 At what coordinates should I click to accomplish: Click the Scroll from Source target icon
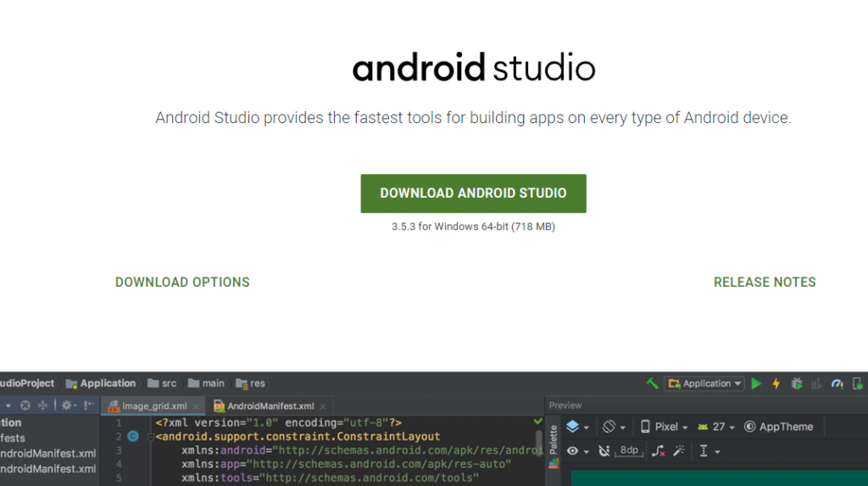click(25, 405)
